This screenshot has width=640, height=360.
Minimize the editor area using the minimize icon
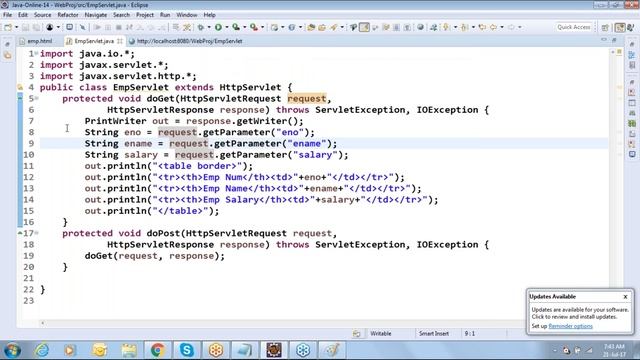pyautogui.click(x=604, y=40)
